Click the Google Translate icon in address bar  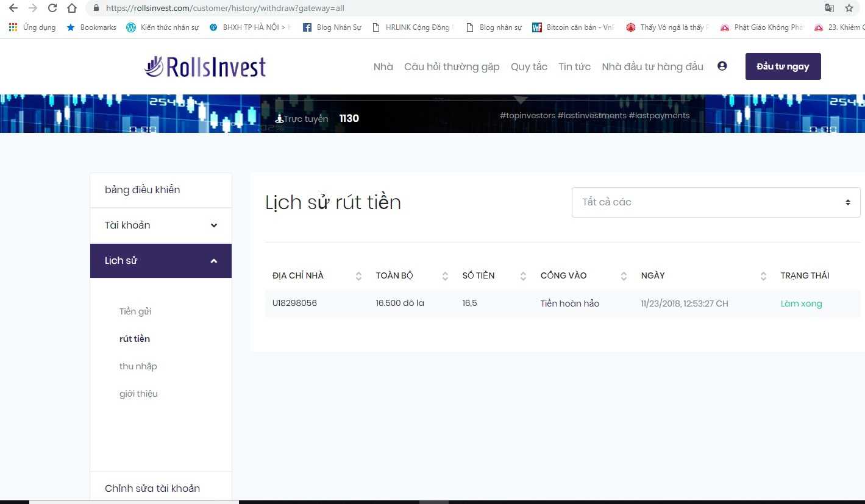(x=829, y=9)
